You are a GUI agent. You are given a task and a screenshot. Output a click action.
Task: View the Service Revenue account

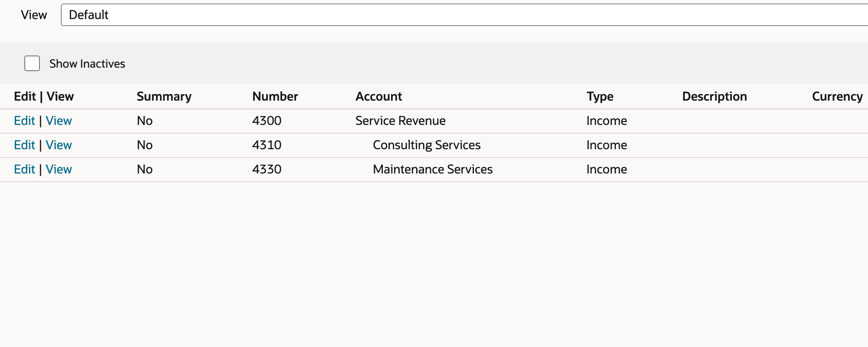pyautogui.click(x=59, y=121)
